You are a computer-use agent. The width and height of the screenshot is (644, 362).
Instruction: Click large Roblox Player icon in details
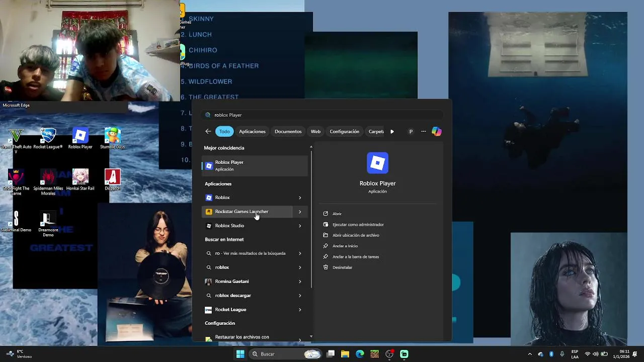[377, 163]
